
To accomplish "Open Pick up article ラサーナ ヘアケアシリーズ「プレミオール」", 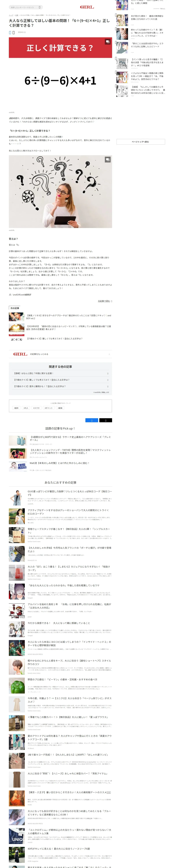I will (70, 438).
